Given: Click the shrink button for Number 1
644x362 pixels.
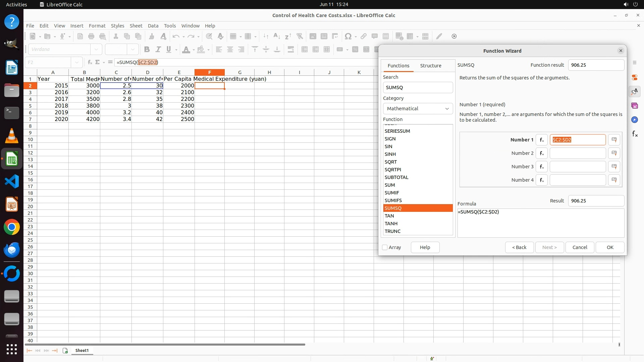Looking at the screenshot, I should [614, 140].
